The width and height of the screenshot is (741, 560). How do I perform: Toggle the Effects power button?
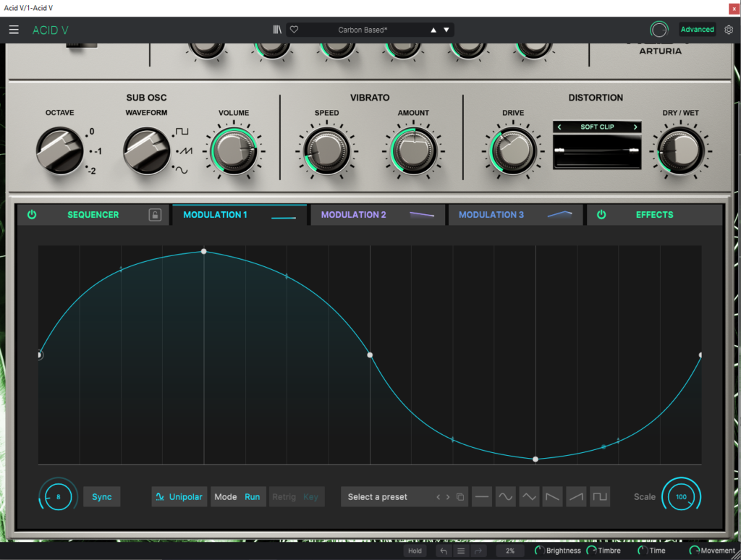click(601, 215)
